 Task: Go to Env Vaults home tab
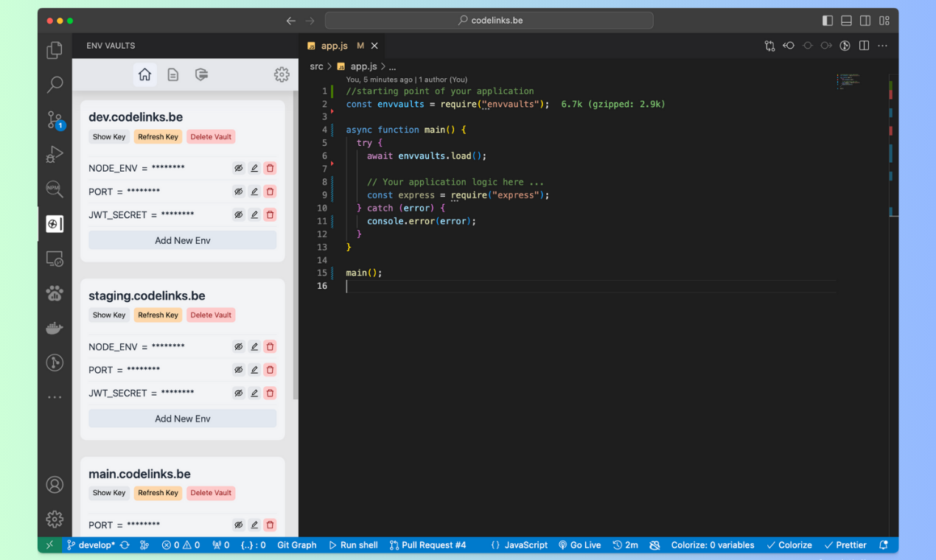click(x=144, y=74)
